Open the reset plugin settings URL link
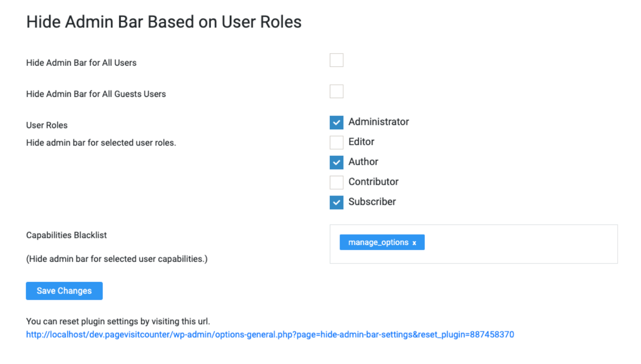Screen dimensions: 641x364 tap(270, 335)
